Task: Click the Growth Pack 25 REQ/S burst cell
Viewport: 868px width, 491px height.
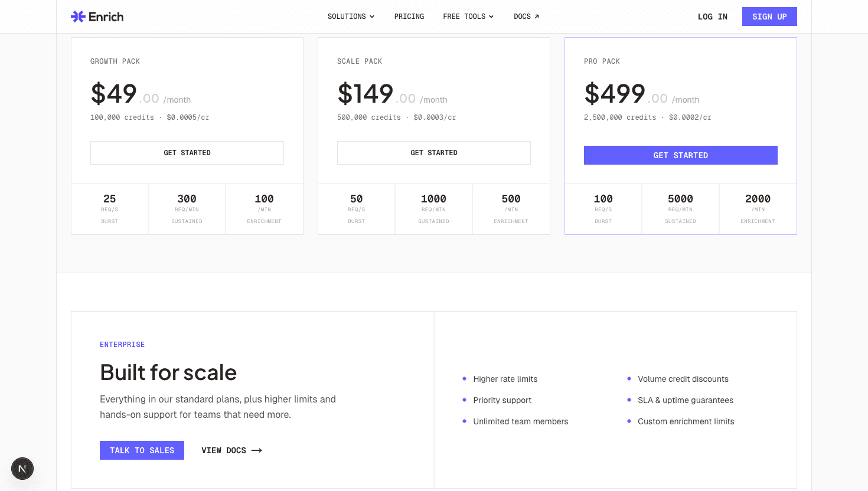Action: click(x=109, y=208)
